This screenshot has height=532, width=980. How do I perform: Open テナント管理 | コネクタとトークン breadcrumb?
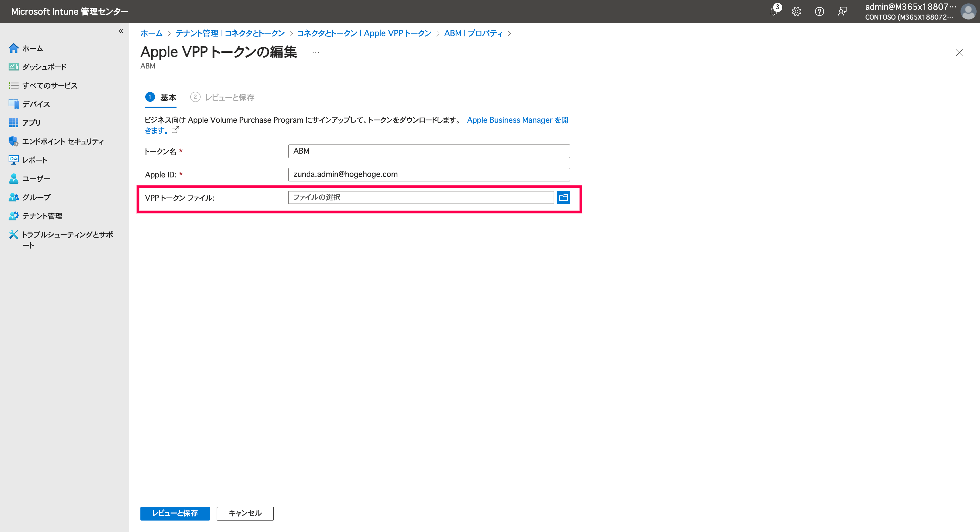coord(230,33)
